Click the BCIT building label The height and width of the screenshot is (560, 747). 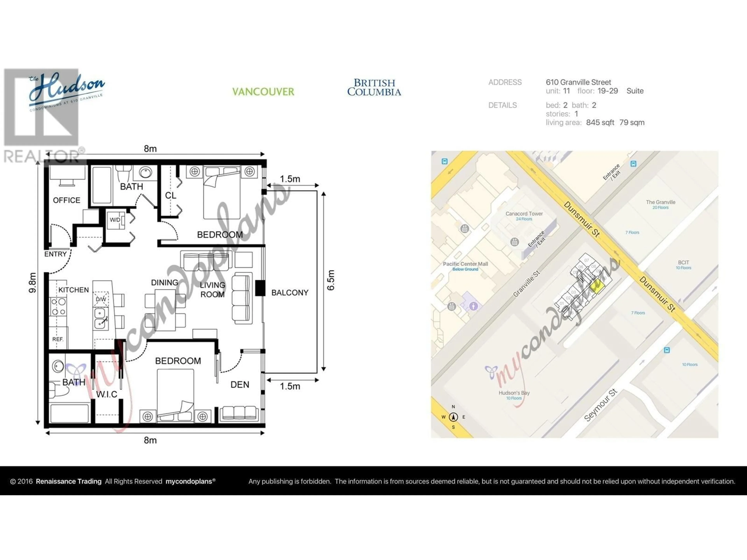tap(684, 262)
